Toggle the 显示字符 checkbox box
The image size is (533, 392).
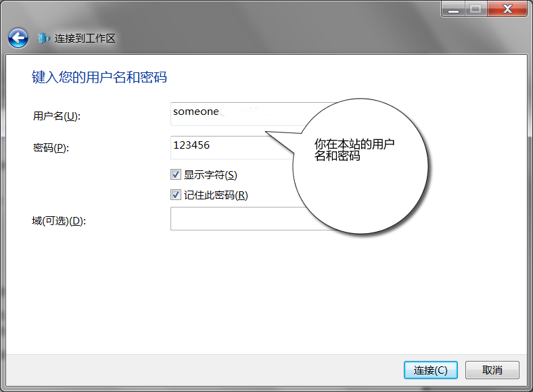(176, 175)
